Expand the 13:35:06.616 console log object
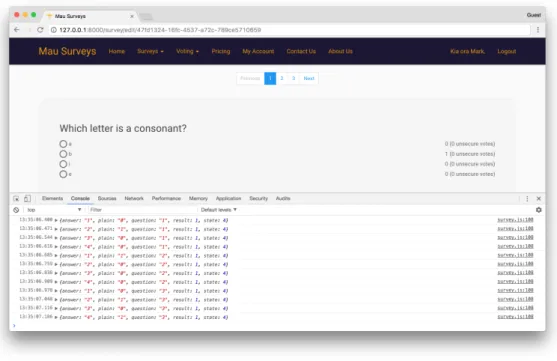557x361 pixels. 56,247
